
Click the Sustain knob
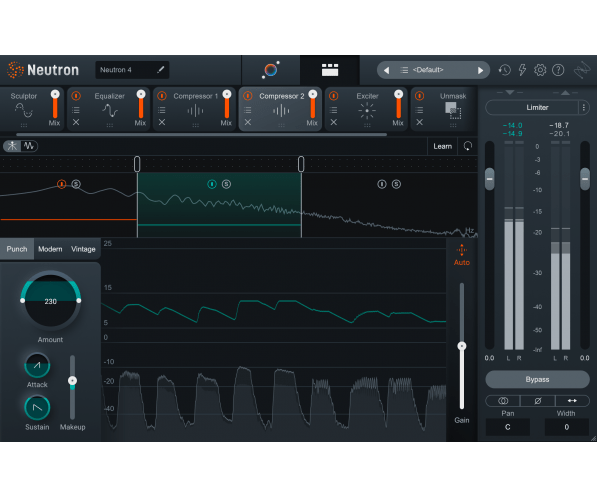(37, 408)
